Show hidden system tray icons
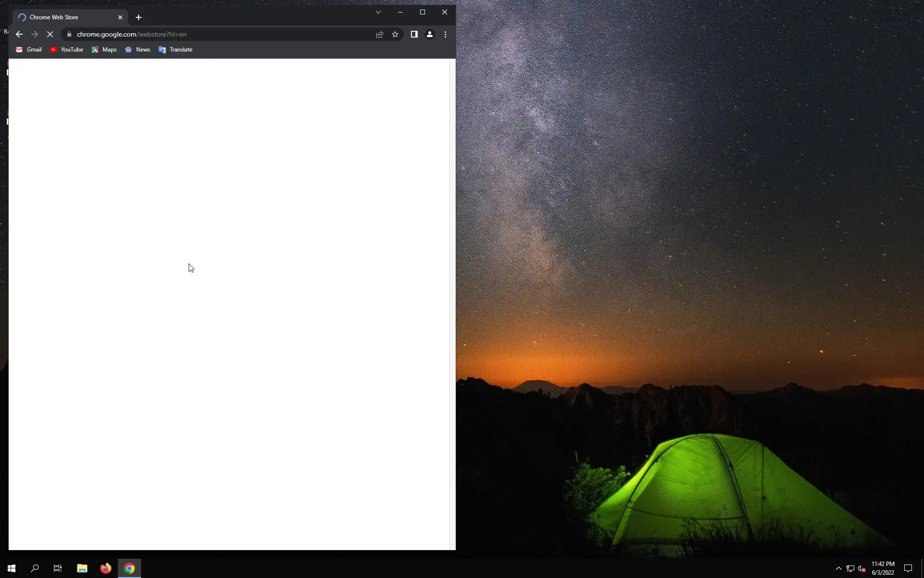The height and width of the screenshot is (578, 924). coord(838,568)
